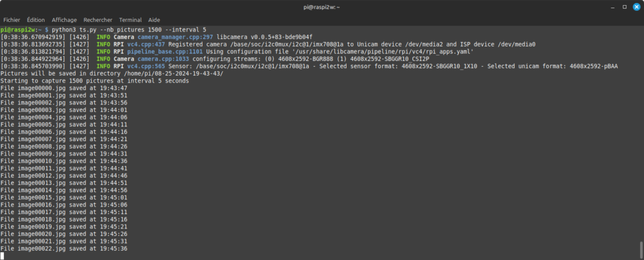
Task: Click the line for image00008.jpg
Action: pos(64,147)
